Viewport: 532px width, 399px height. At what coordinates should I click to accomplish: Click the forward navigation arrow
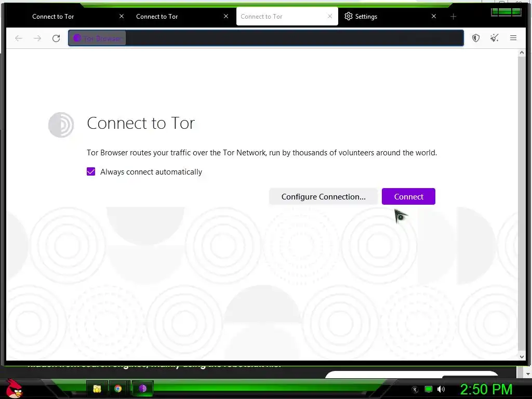coord(37,38)
